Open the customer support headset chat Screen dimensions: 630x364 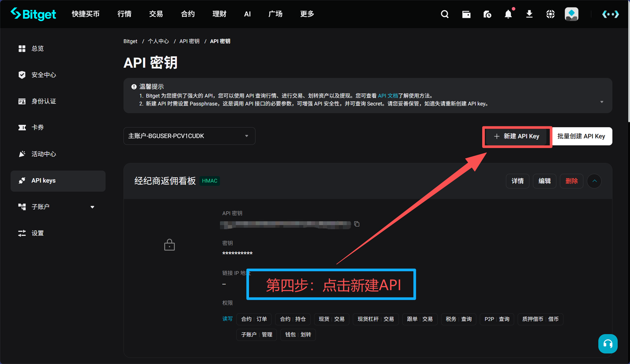pyautogui.click(x=608, y=344)
